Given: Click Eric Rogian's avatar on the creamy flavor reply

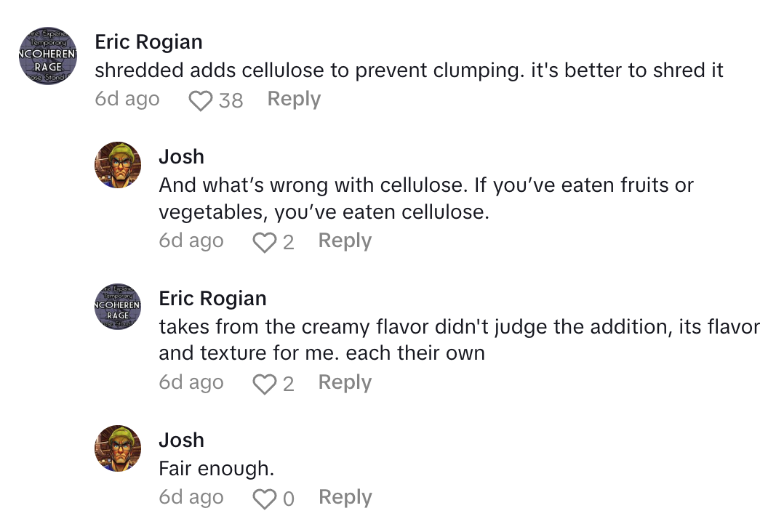Looking at the screenshot, I should coord(118,307).
